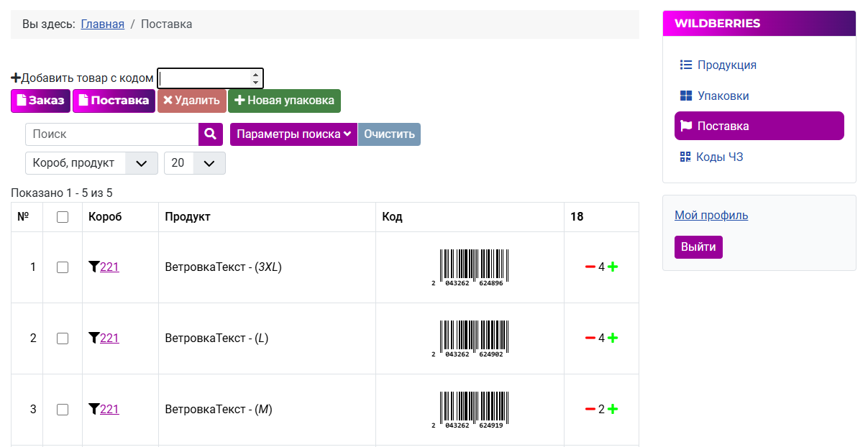
Task: Click the magnifier search icon button
Action: [x=210, y=134]
